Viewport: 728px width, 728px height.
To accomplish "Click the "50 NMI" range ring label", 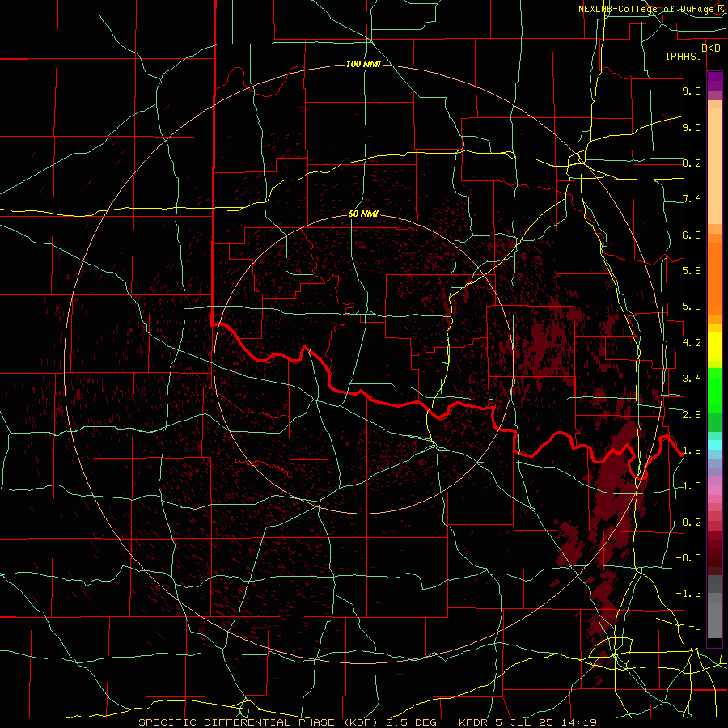I will tap(363, 214).
